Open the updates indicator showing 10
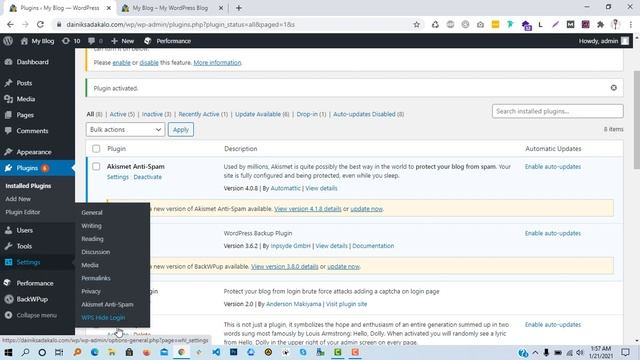This screenshot has height=360, width=640. pos(71,41)
